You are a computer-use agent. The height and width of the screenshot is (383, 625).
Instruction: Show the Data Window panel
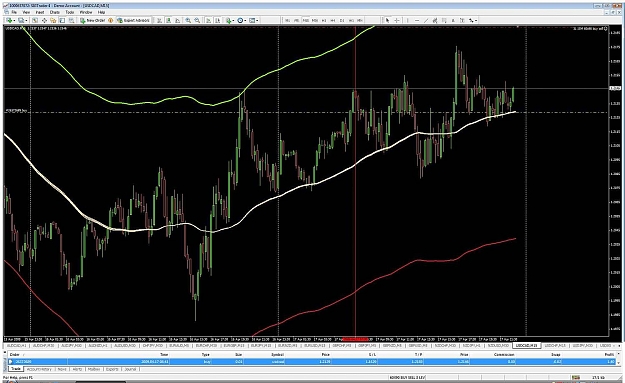44,20
